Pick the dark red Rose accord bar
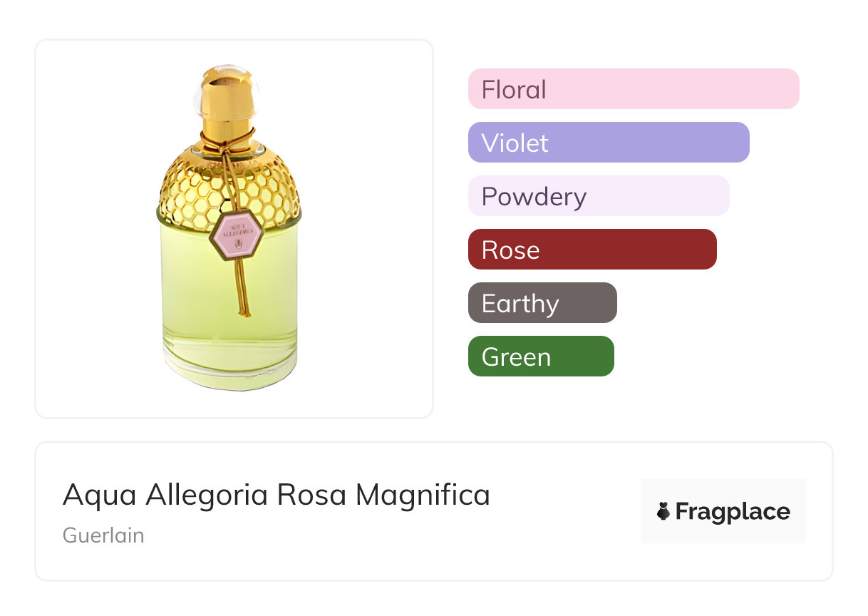Viewport: 868px width, 616px height. pos(592,250)
